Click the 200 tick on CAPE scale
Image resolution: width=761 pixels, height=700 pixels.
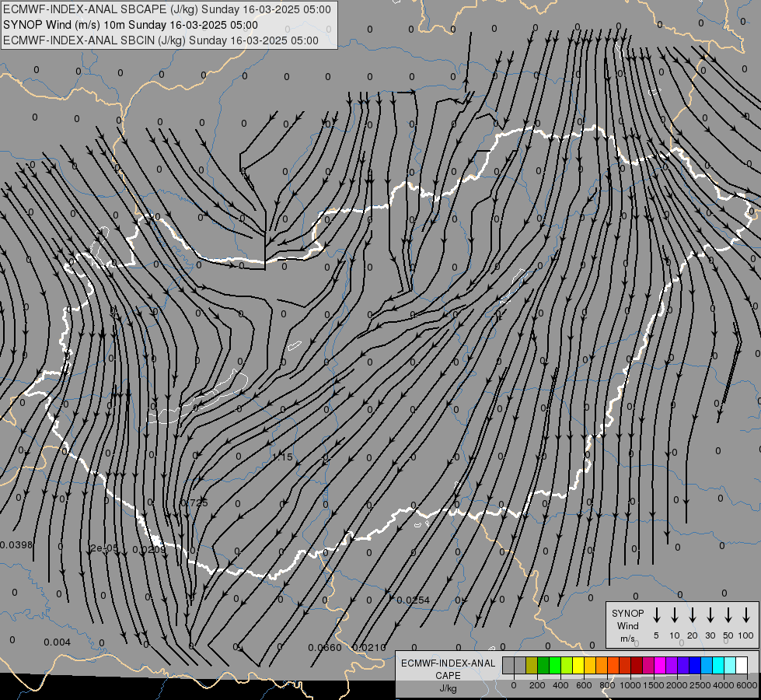tap(537, 685)
